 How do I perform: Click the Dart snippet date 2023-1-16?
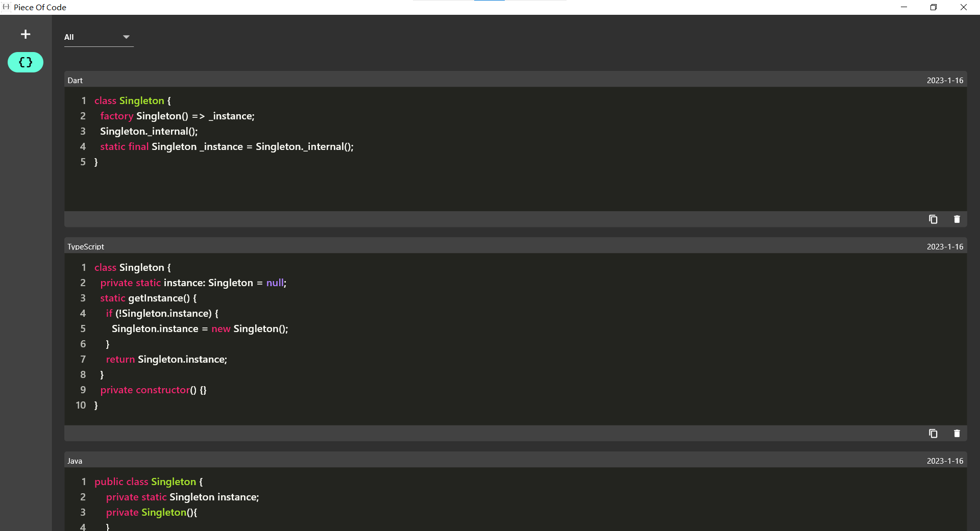[x=945, y=81]
